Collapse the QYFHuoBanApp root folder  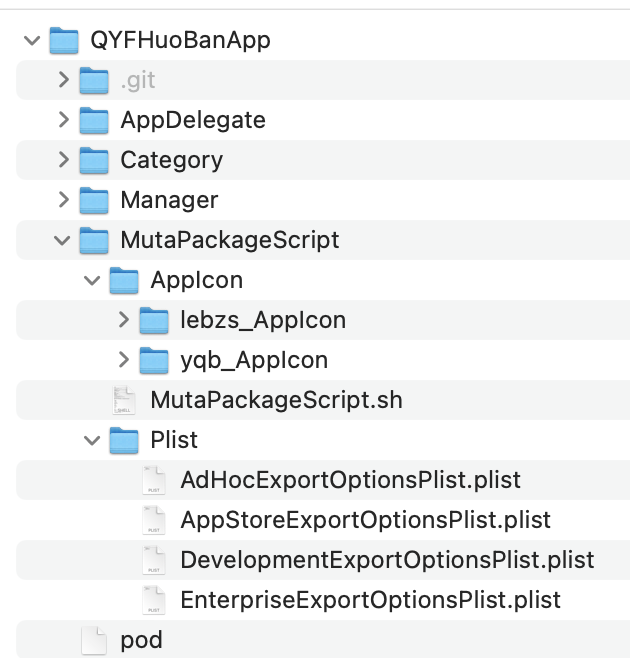(x=33, y=40)
